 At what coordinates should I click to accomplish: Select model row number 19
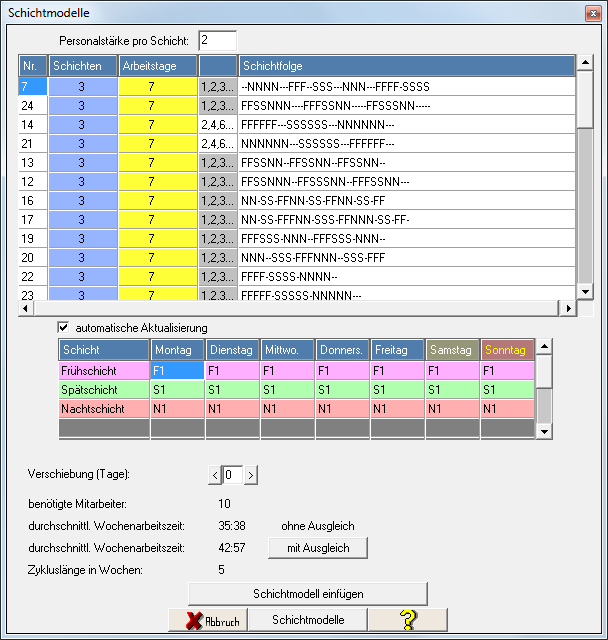(33, 238)
